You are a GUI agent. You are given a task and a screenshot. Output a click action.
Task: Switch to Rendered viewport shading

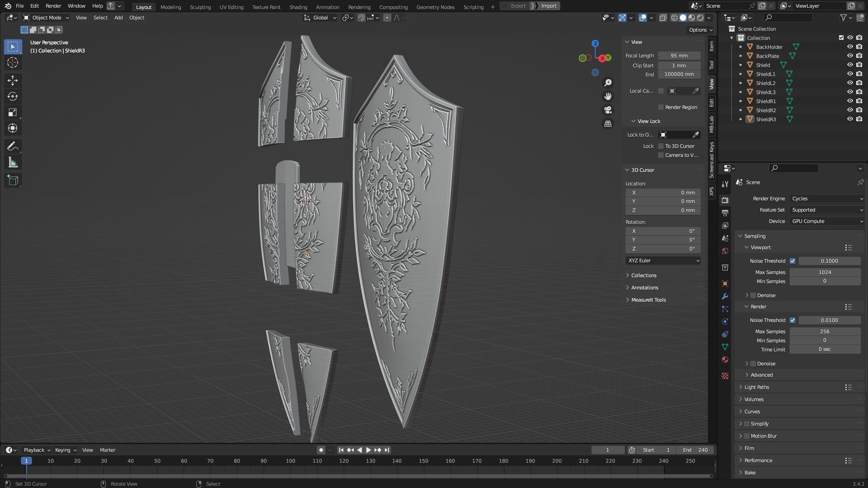pos(700,18)
